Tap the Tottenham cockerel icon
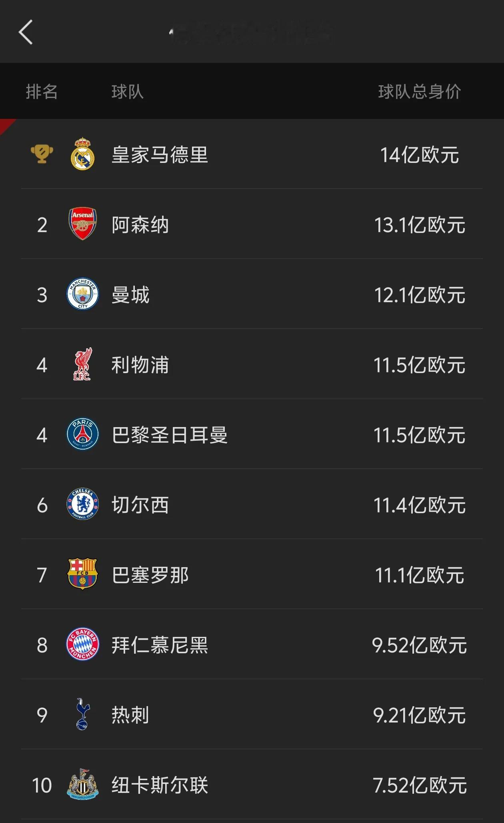 (82, 714)
